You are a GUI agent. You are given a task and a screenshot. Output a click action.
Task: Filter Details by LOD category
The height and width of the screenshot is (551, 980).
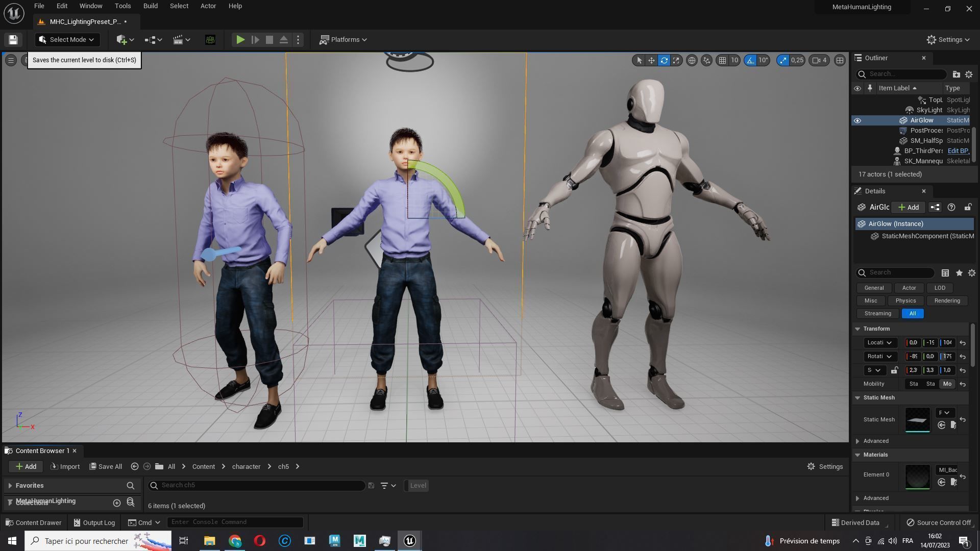coord(940,288)
